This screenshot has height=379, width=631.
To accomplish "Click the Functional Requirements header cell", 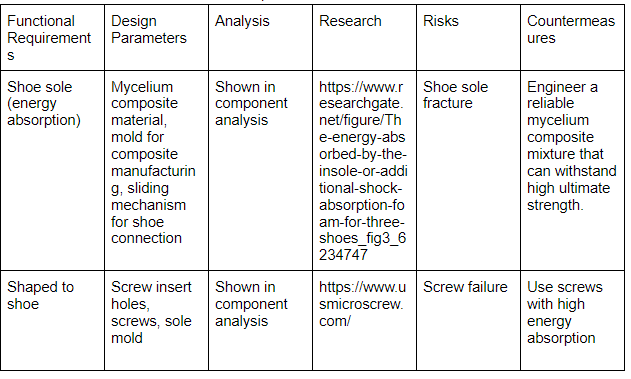I will tap(52, 38).
